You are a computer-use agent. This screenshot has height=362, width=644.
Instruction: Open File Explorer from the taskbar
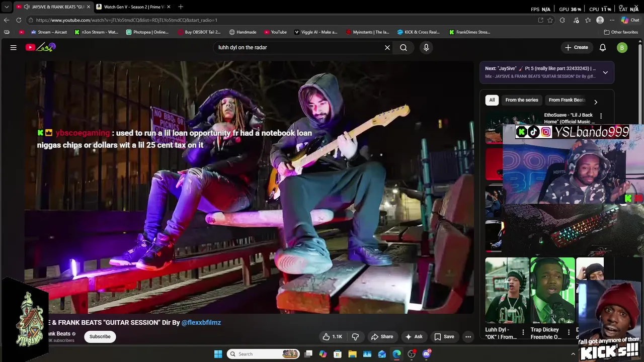352,354
